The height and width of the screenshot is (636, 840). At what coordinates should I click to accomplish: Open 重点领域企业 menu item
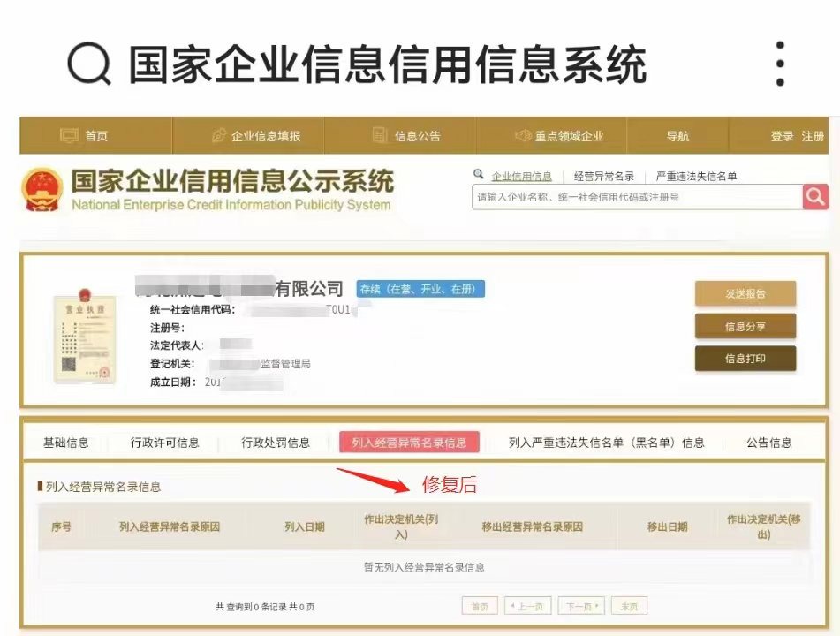tap(569, 136)
